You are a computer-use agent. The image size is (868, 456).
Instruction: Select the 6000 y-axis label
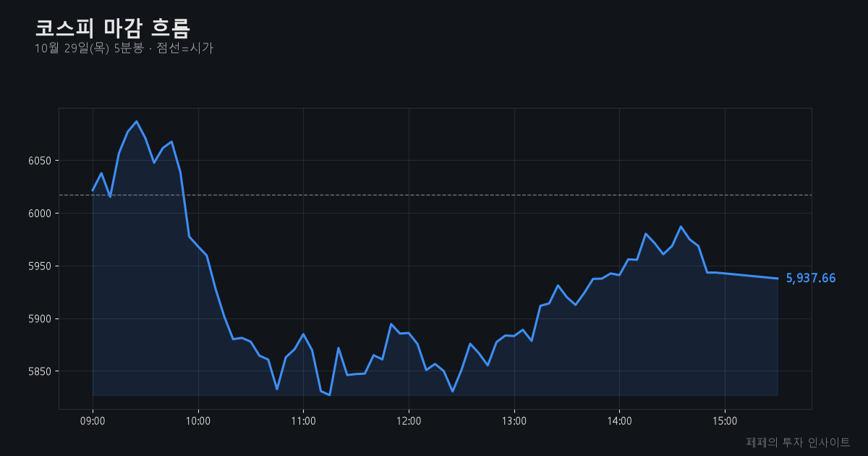tap(41, 214)
